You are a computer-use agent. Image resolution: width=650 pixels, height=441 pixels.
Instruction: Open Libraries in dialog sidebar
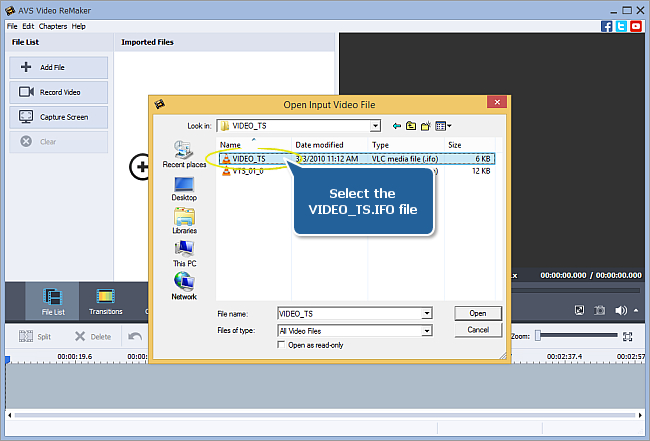point(184,221)
